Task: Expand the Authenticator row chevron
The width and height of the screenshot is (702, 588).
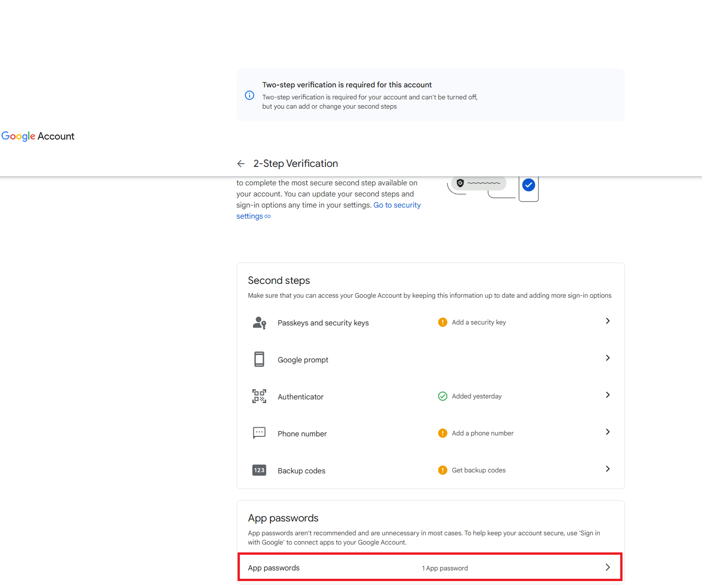Action: tap(607, 395)
